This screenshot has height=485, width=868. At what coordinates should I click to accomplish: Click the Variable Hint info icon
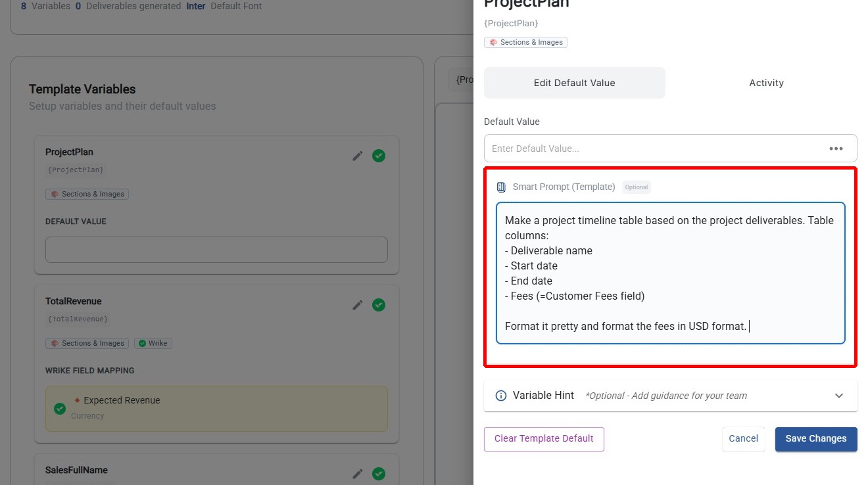(501, 396)
